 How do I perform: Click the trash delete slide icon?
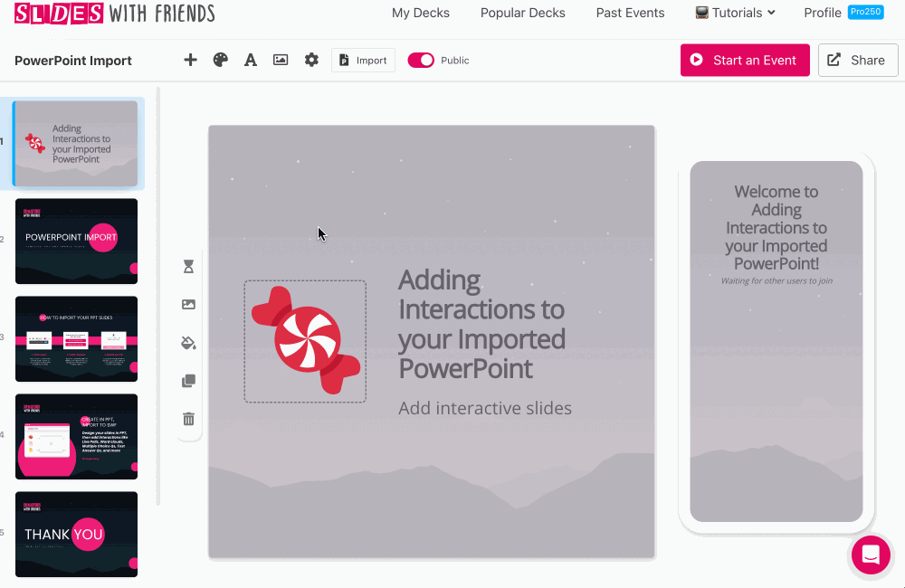click(189, 419)
